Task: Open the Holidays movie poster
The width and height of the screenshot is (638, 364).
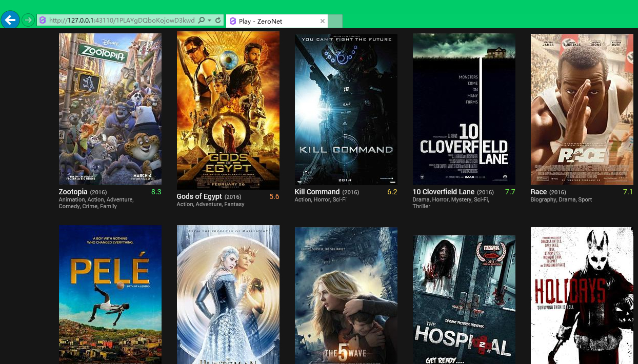Action: pos(582,295)
